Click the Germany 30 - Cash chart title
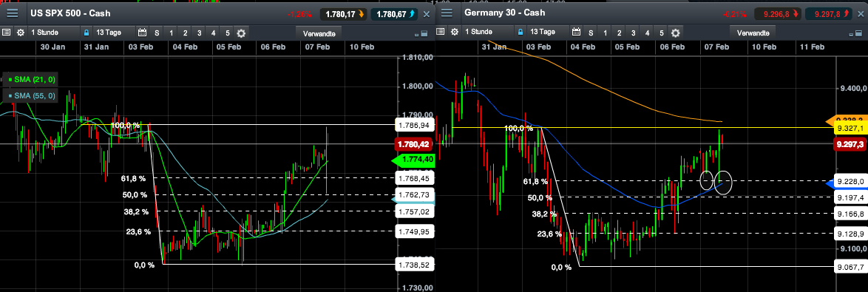This screenshot has width=868, height=292. [x=504, y=12]
